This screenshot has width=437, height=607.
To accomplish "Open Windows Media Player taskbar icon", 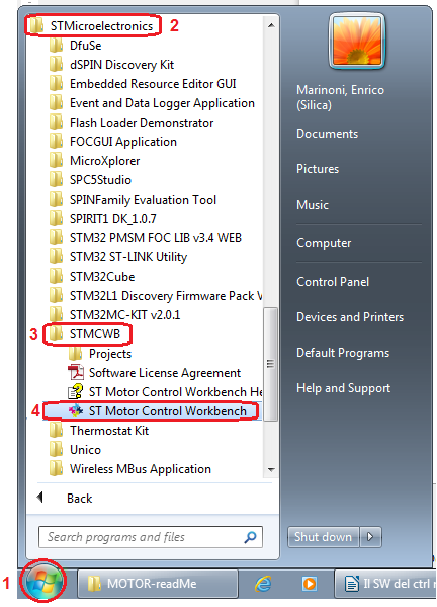I will tap(309, 583).
